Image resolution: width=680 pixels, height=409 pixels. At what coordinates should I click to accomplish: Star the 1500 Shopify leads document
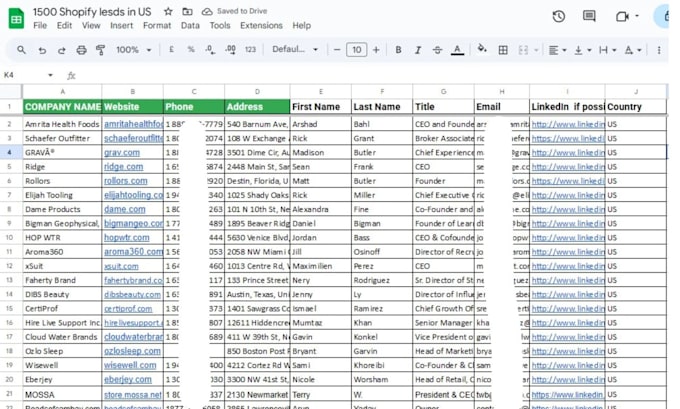point(168,12)
